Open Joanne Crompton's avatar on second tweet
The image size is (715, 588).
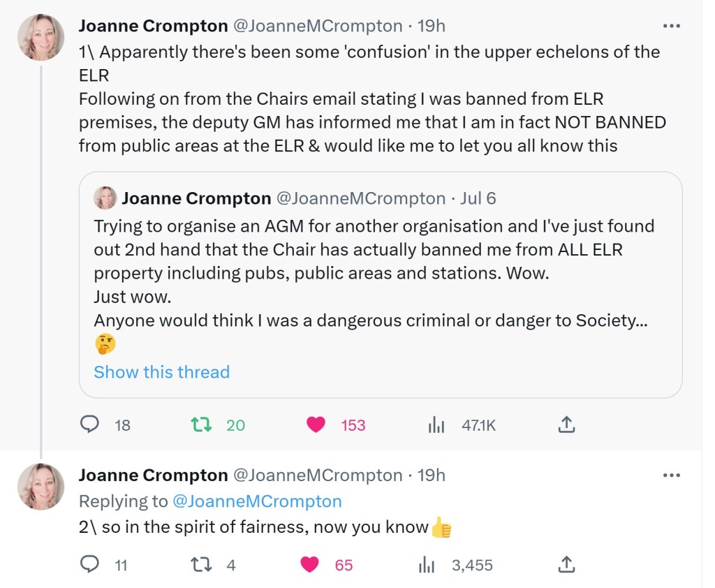click(x=41, y=487)
